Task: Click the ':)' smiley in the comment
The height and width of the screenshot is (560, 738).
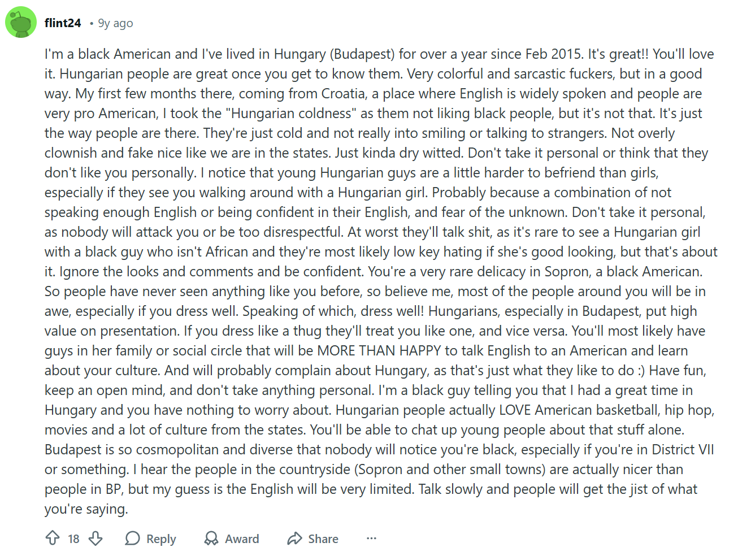Action: pyautogui.click(x=640, y=370)
